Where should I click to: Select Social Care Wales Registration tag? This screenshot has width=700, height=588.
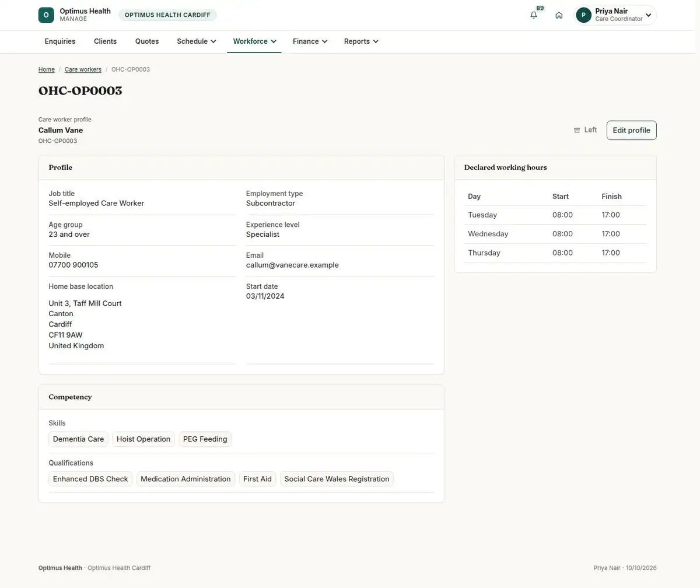click(x=337, y=479)
